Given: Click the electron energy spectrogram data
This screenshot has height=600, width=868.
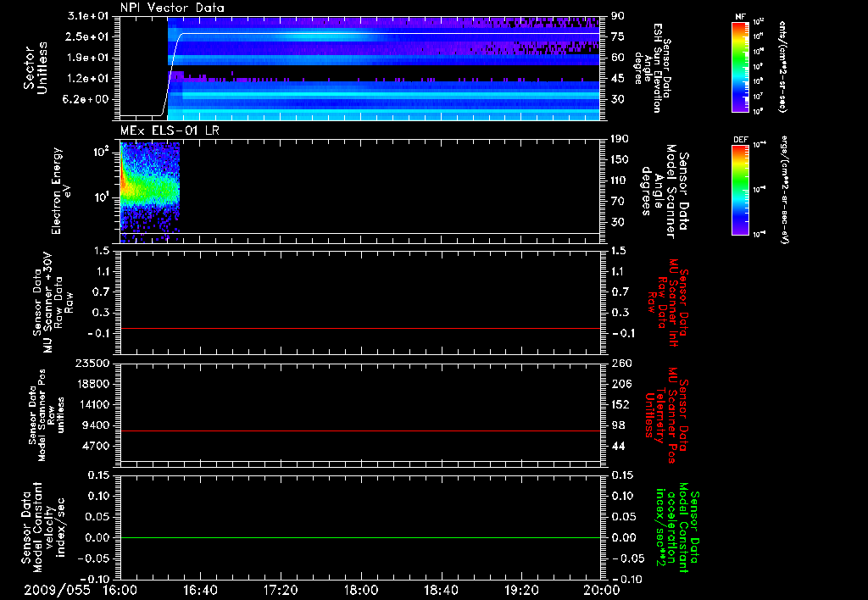Looking at the screenshot, I should (x=149, y=191).
